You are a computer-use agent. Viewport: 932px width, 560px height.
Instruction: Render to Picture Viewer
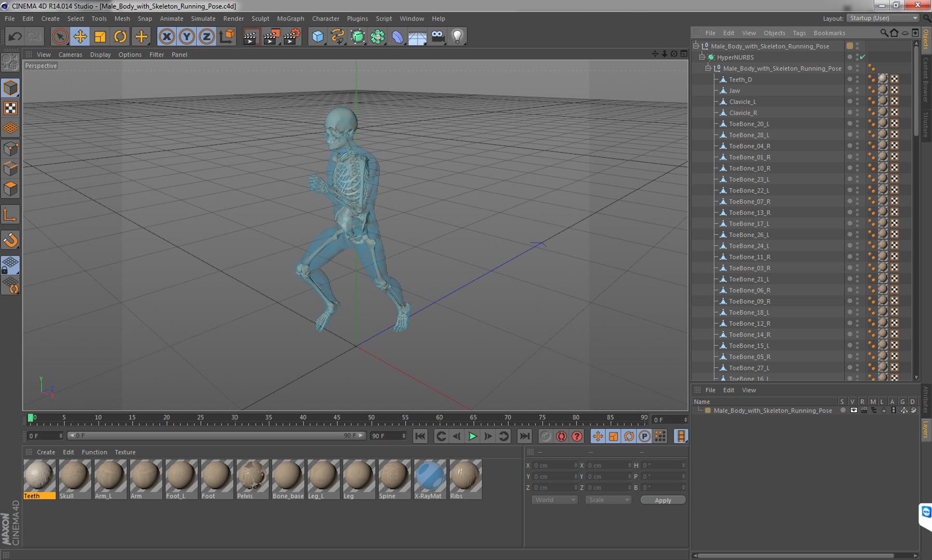tap(271, 36)
